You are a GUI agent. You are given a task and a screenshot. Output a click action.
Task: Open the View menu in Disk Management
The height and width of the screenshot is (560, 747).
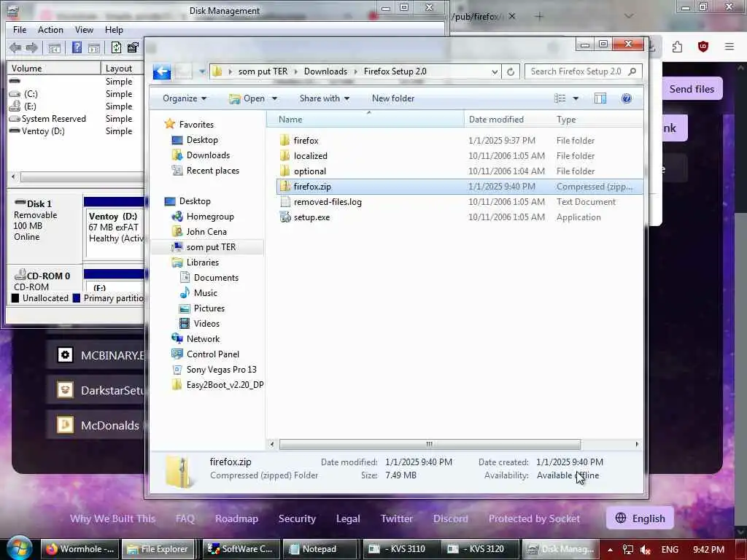84,30
